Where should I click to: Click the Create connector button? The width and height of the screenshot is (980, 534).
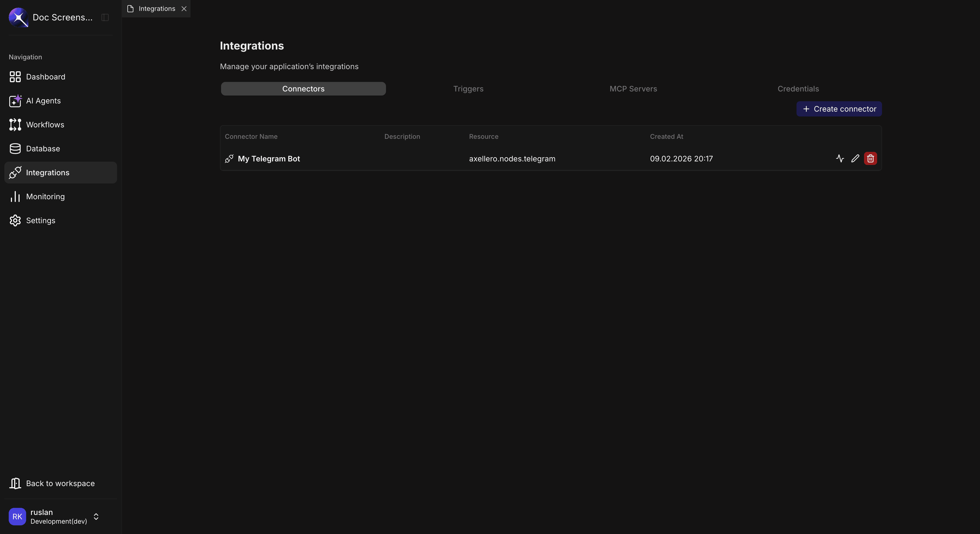pos(839,109)
